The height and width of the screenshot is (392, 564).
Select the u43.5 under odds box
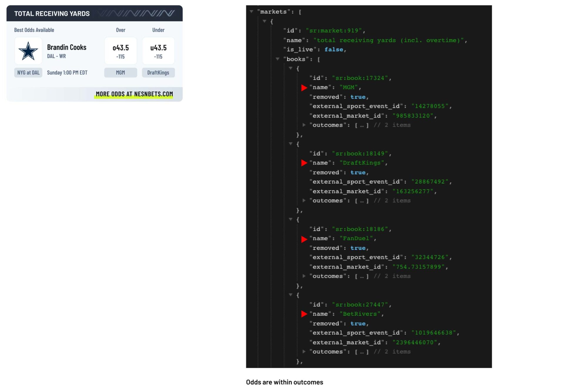(158, 51)
